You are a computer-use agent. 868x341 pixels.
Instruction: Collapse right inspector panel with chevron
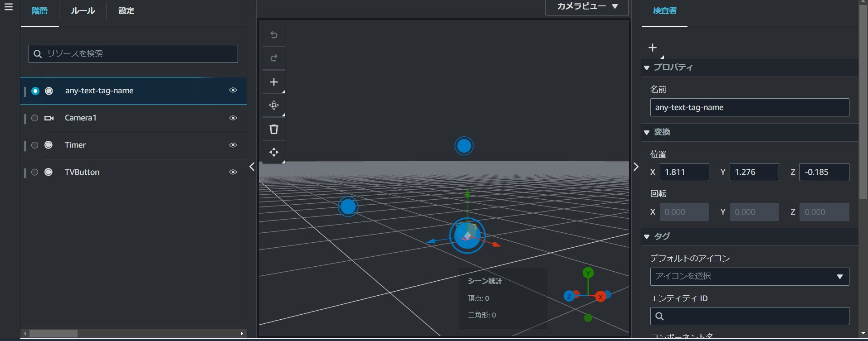[x=636, y=167]
